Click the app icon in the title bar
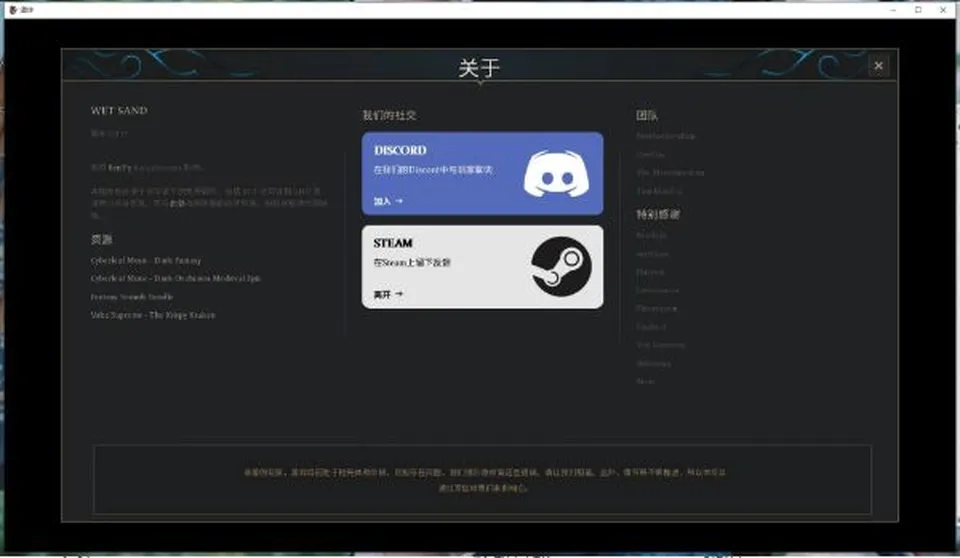Viewport: 960px width, 558px height. point(13,9)
